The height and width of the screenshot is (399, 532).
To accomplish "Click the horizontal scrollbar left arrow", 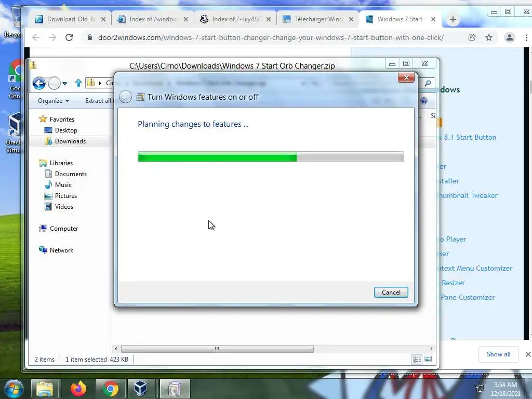I will 116,349.
